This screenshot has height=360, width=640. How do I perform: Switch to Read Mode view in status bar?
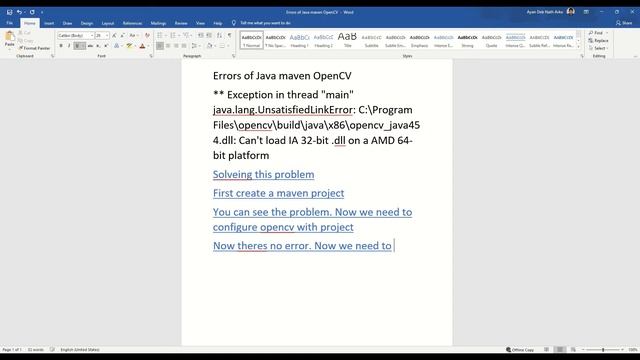(547, 350)
